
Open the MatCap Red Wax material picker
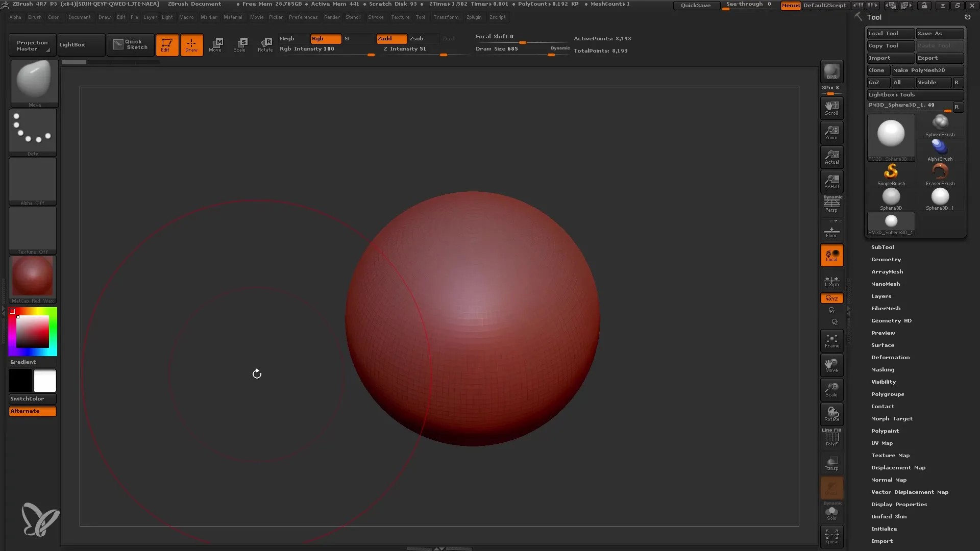[x=33, y=280]
